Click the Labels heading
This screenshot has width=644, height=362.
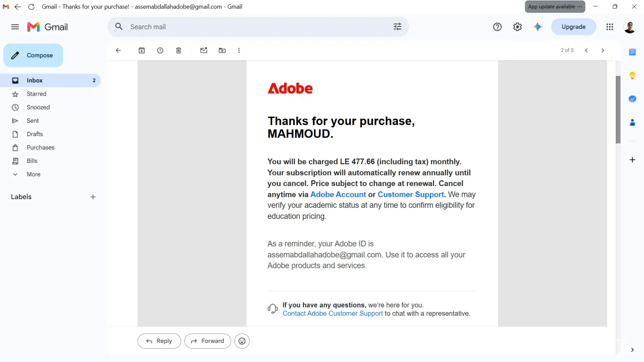click(21, 197)
